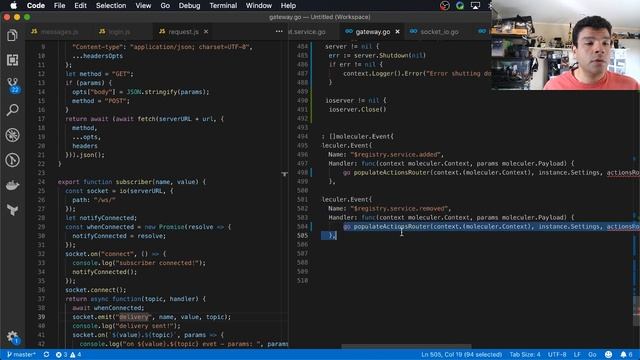Click the let method = "GET"; line
This screenshot has height=360, width=640.
(99, 74)
